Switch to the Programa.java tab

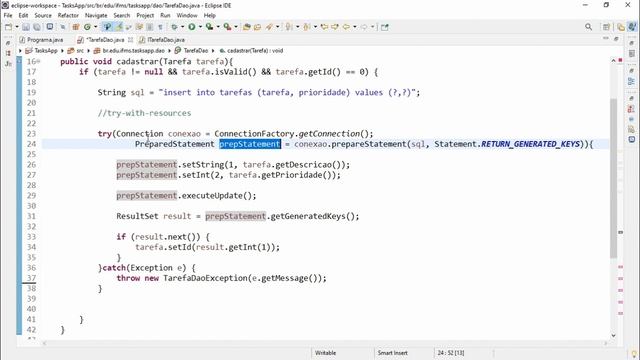pos(41,40)
